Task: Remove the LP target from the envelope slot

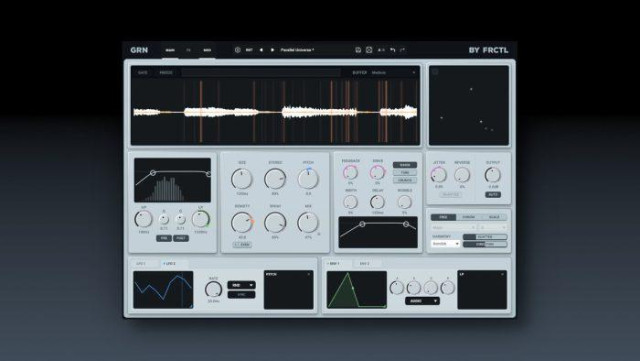Action: [502, 274]
